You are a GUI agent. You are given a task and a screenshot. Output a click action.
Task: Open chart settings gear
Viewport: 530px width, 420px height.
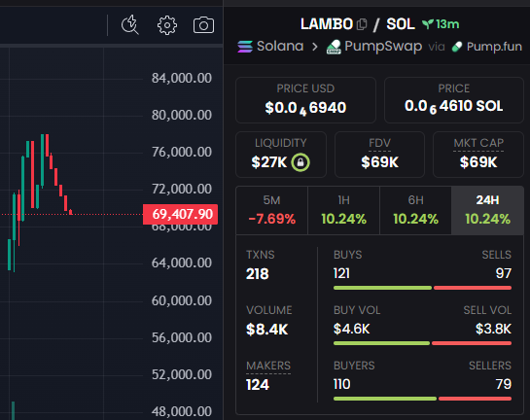pos(167,25)
